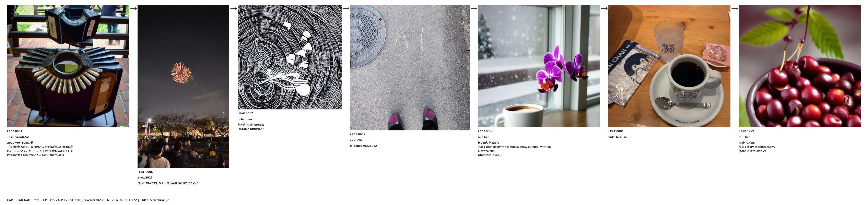The height and width of the screenshot is (205, 868).
Task: Click arrow between LEAF 0001 and LEAF 0006
Action: coord(133,8)
